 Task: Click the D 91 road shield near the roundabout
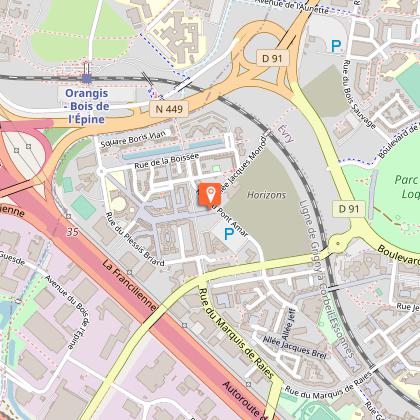[x=272, y=58]
